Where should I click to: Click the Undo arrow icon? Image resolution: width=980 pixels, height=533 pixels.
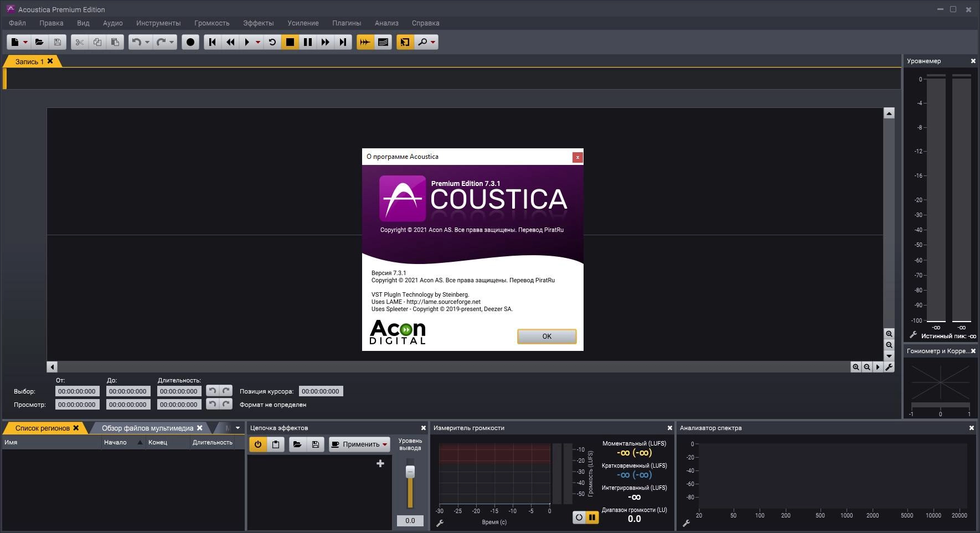click(136, 42)
